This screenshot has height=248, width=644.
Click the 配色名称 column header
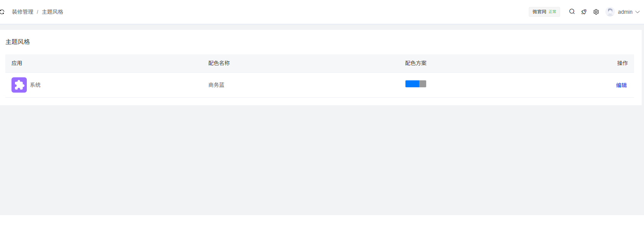(x=219, y=63)
